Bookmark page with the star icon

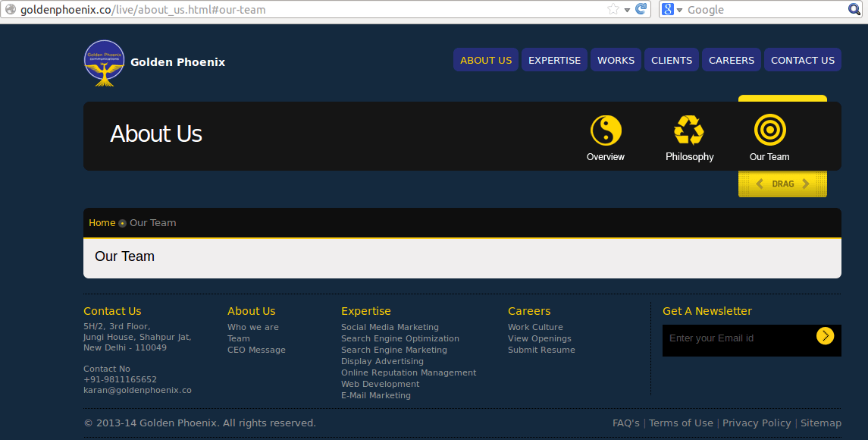pyautogui.click(x=613, y=9)
